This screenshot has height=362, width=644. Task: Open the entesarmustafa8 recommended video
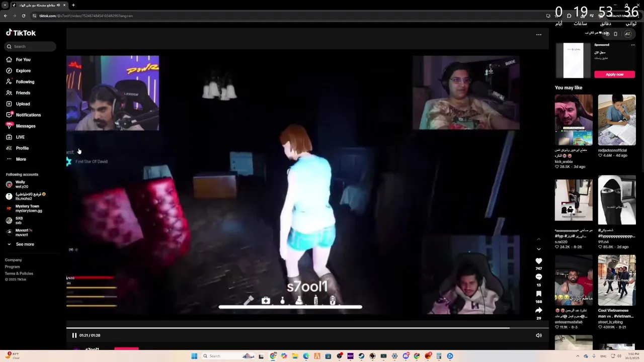[x=574, y=280]
